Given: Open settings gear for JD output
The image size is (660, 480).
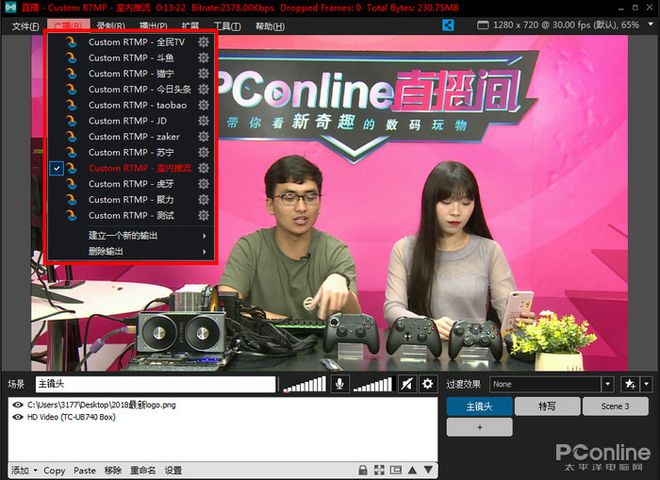Looking at the screenshot, I should click(x=203, y=121).
